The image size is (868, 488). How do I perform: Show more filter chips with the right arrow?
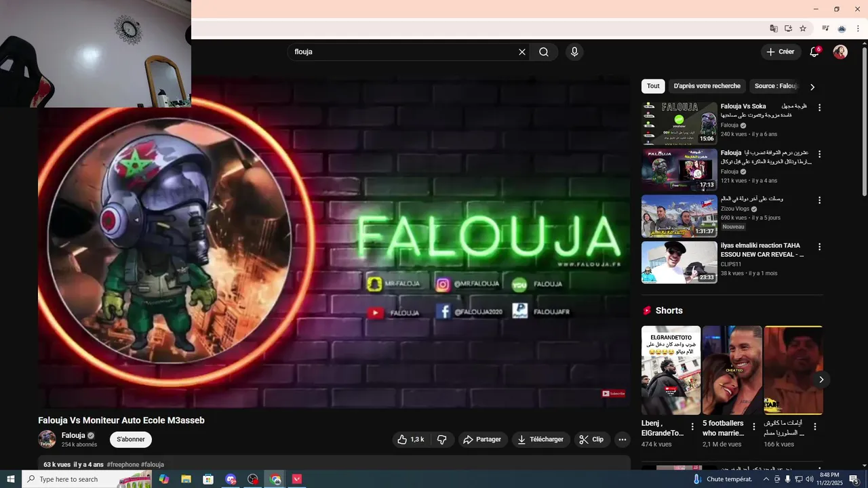812,87
